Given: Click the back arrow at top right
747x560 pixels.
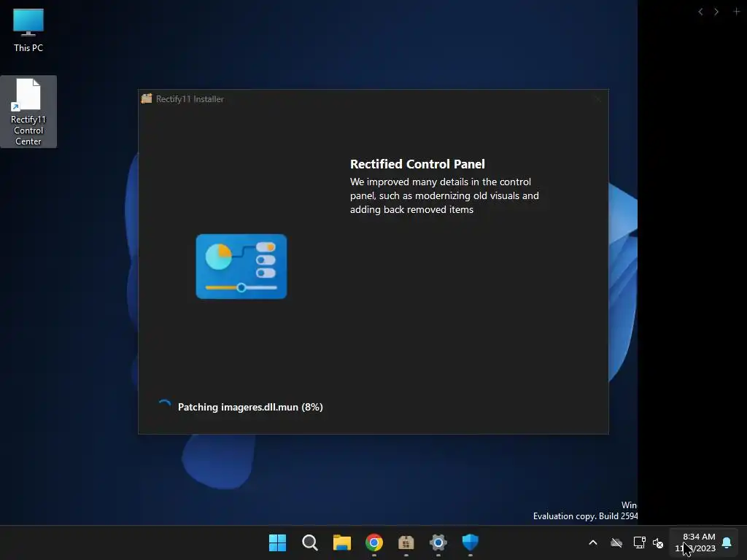Looking at the screenshot, I should point(700,12).
